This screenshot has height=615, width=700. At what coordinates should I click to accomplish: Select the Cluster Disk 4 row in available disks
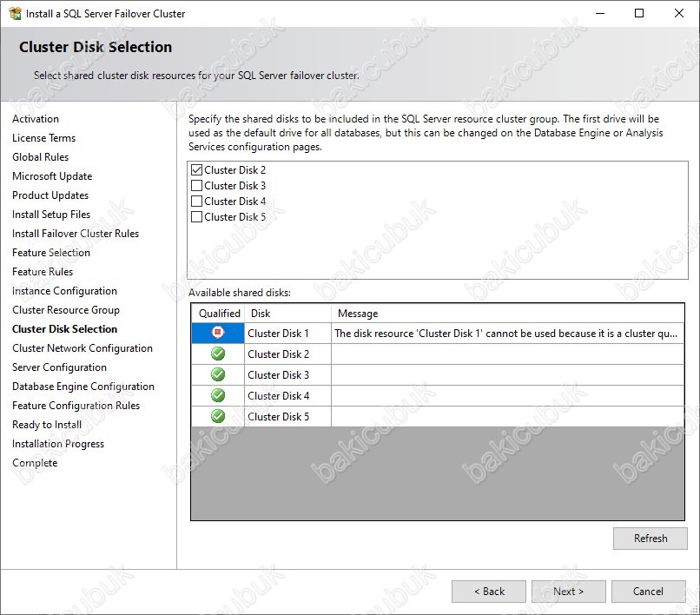pos(438,396)
